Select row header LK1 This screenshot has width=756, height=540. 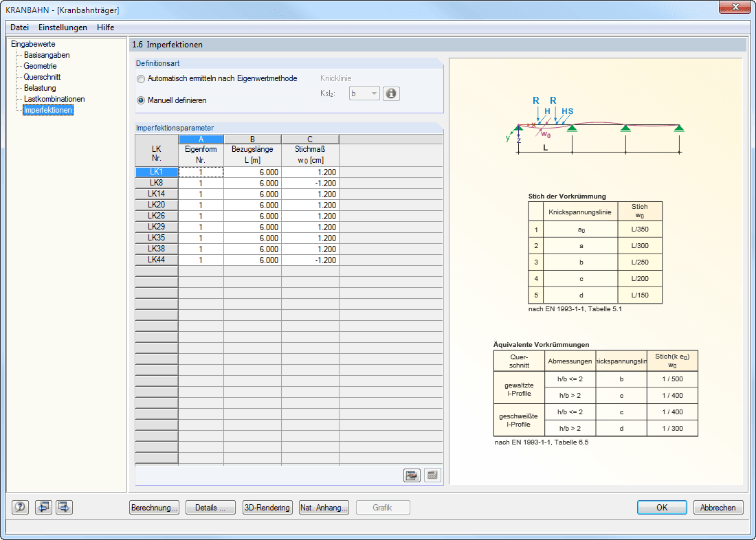click(157, 172)
